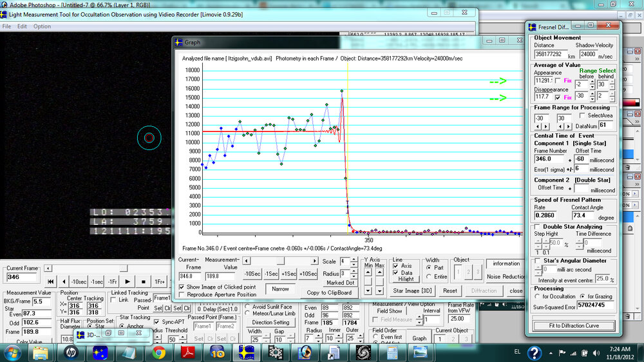Open the Edit menu

[22, 26]
